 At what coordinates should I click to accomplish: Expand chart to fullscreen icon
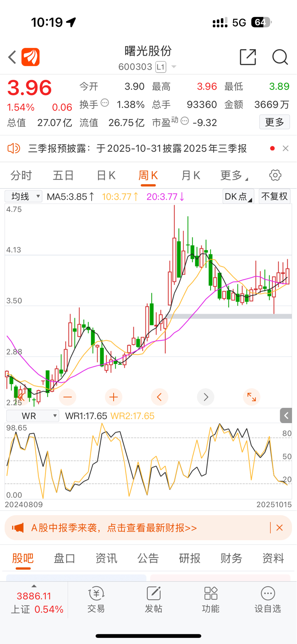(x=251, y=397)
